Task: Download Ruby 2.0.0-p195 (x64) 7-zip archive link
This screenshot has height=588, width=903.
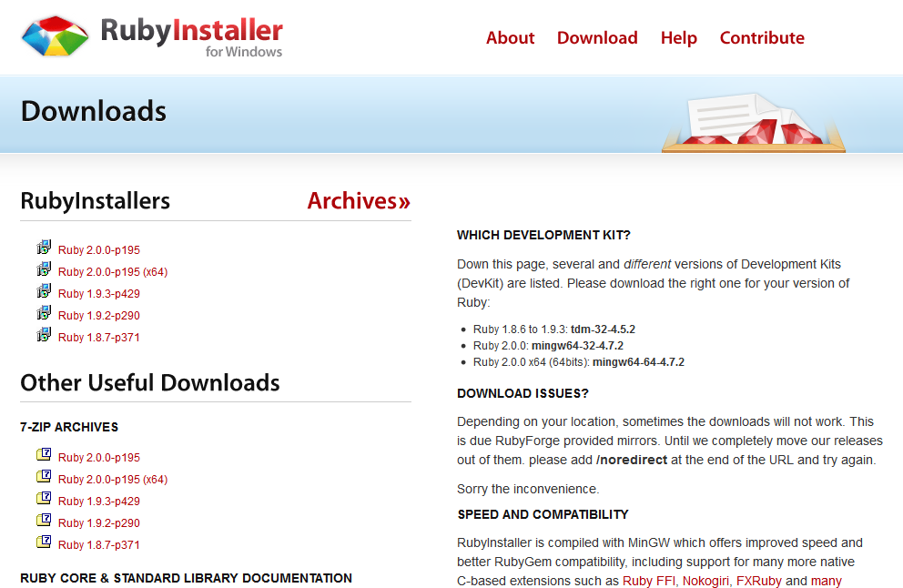Action: coord(113,479)
